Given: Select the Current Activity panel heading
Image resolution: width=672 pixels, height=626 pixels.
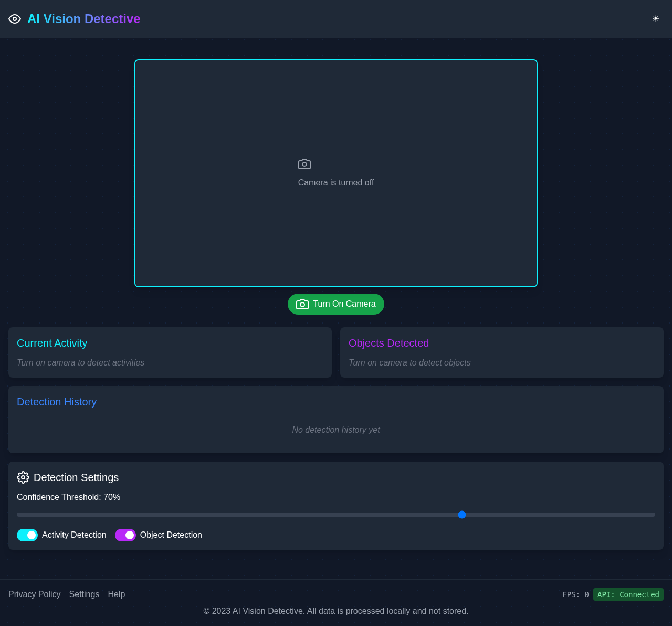Looking at the screenshot, I should pyautogui.click(x=52, y=343).
